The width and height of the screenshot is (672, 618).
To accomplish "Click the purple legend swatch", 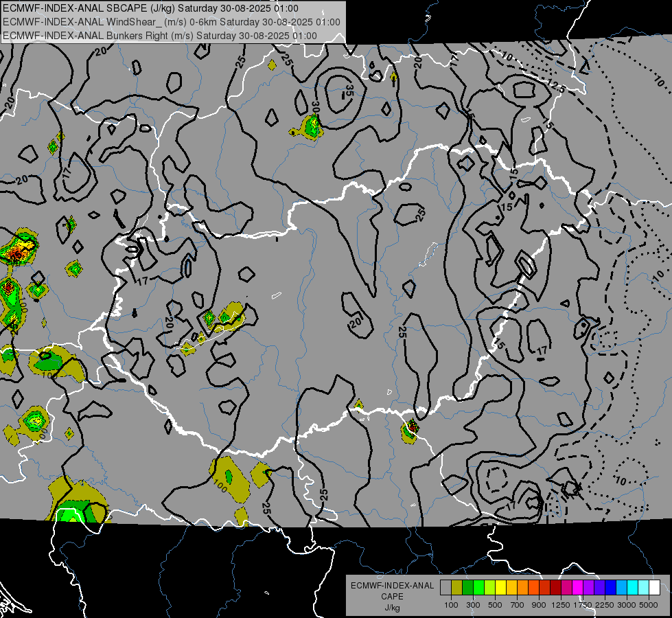I will coord(589,588).
